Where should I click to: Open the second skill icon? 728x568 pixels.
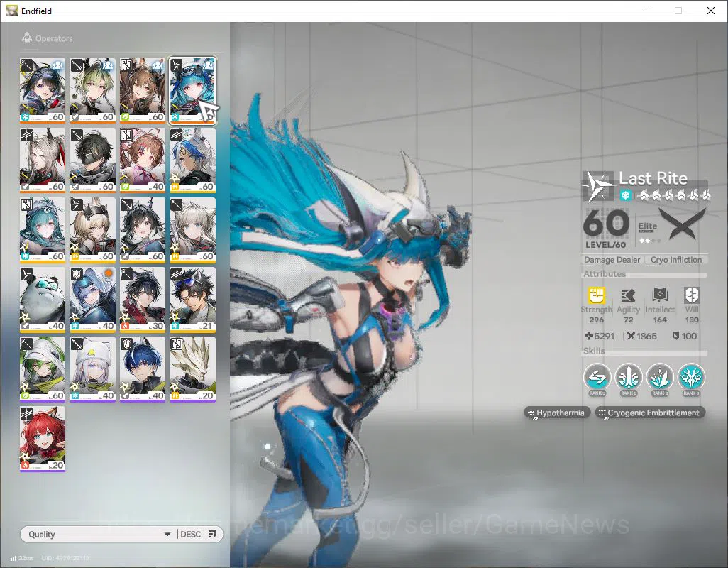pyautogui.click(x=629, y=378)
